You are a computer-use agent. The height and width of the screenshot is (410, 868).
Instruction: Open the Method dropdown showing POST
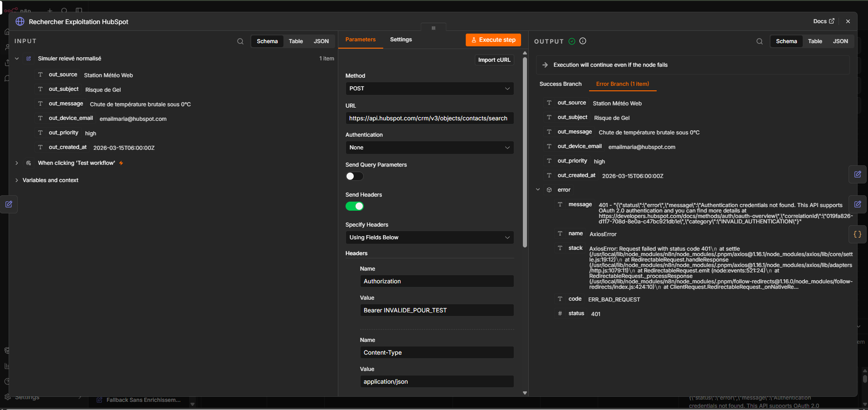click(429, 89)
